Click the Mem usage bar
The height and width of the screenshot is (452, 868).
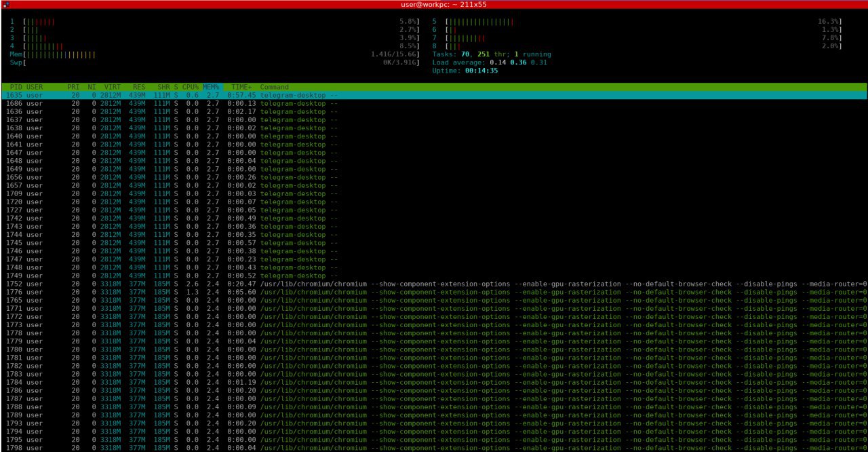click(216, 54)
